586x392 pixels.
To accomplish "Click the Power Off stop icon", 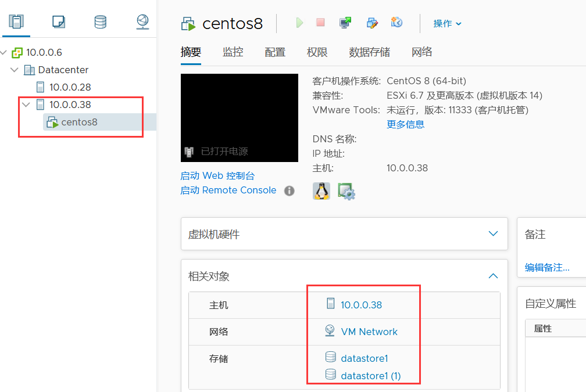I will coord(320,23).
